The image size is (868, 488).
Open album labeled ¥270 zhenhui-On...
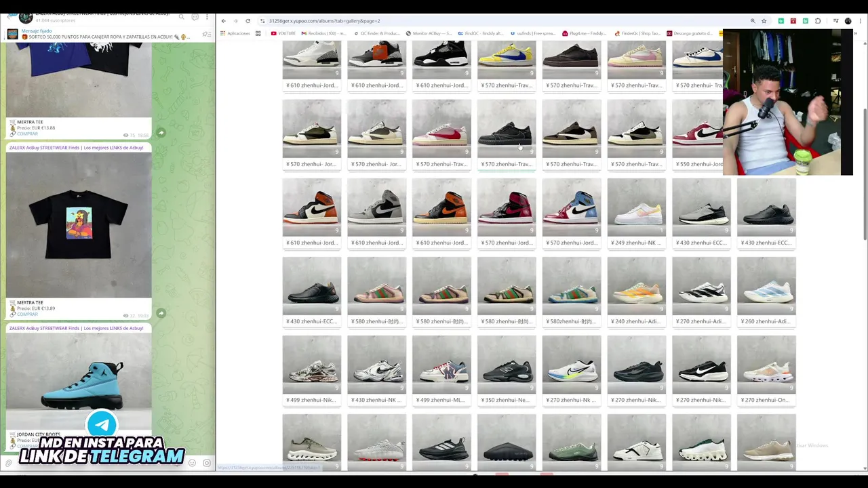point(766,400)
